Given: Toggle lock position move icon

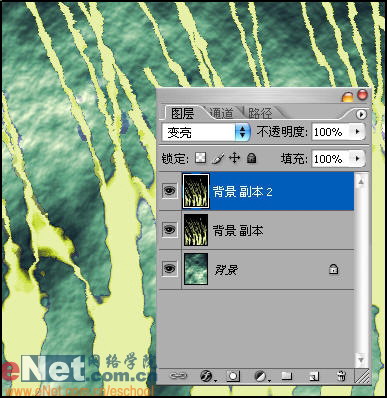Looking at the screenshot, I should (235, 158).
